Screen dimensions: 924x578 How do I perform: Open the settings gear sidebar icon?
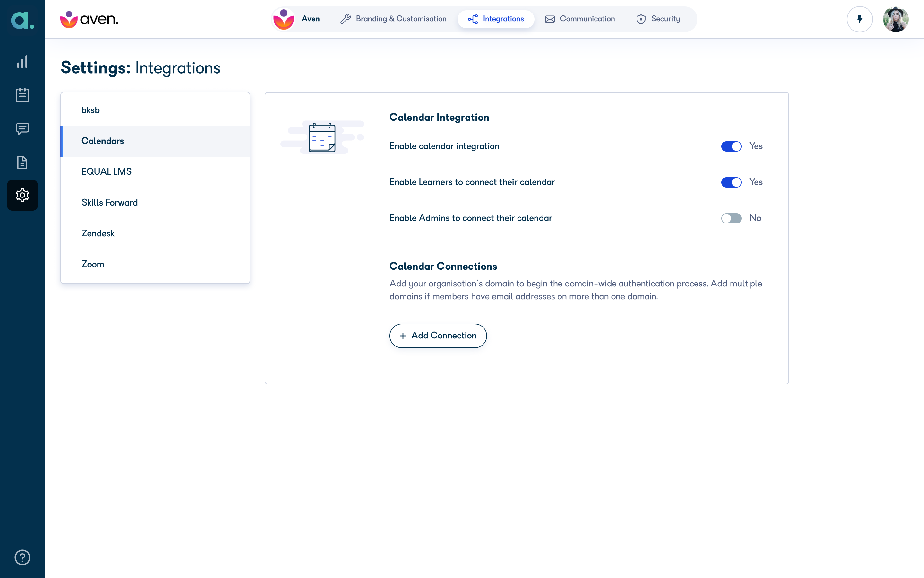coord(22,195)
